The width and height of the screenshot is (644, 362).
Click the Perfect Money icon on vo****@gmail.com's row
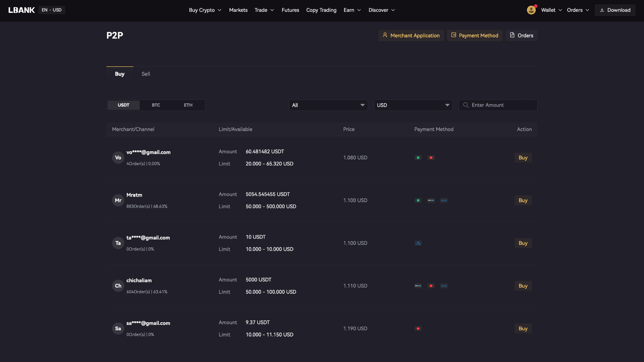(431, 157)
